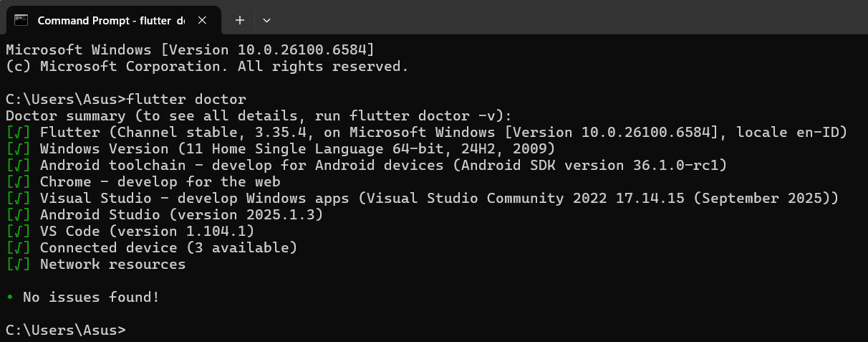
Task: Click the empty prompt on the last line
Action: pyautogui.click(x=66, y=330)
